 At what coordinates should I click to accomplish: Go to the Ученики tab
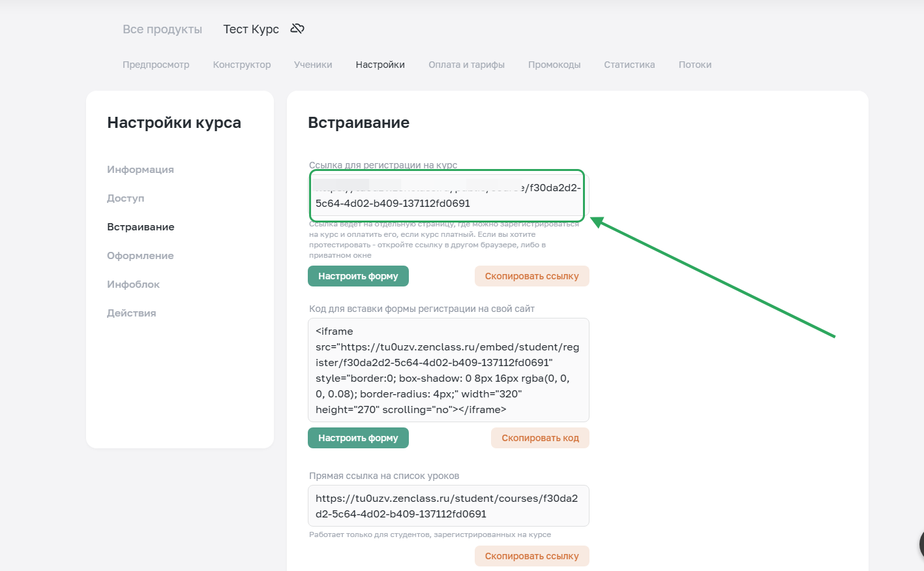tap(313, 65)
